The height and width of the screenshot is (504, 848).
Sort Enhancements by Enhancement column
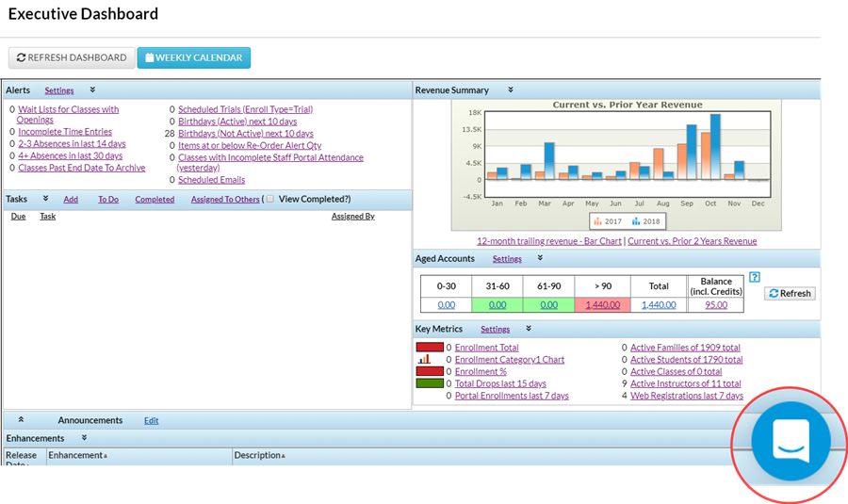coord(77,455)
